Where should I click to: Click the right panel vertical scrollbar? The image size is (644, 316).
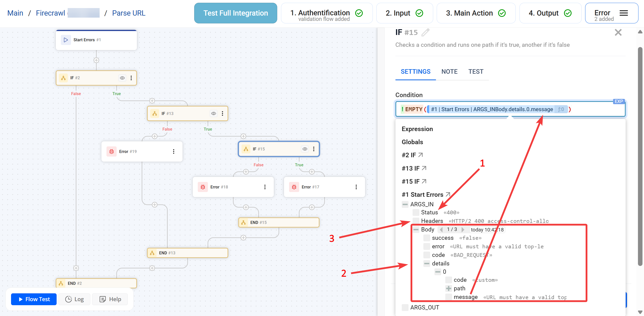point(640,156)
